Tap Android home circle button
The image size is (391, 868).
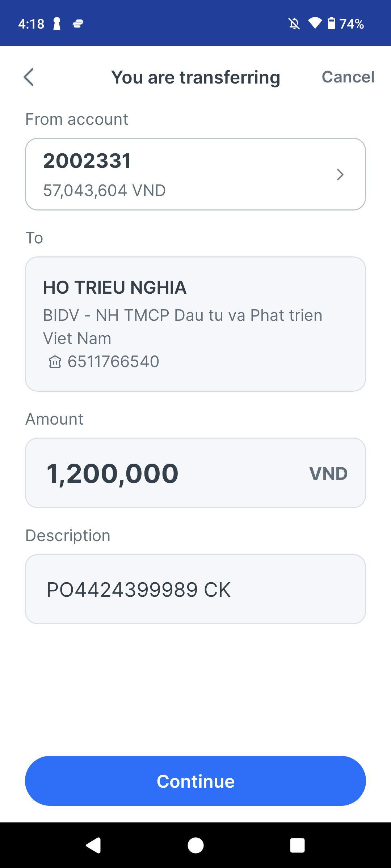pos(195,845)
